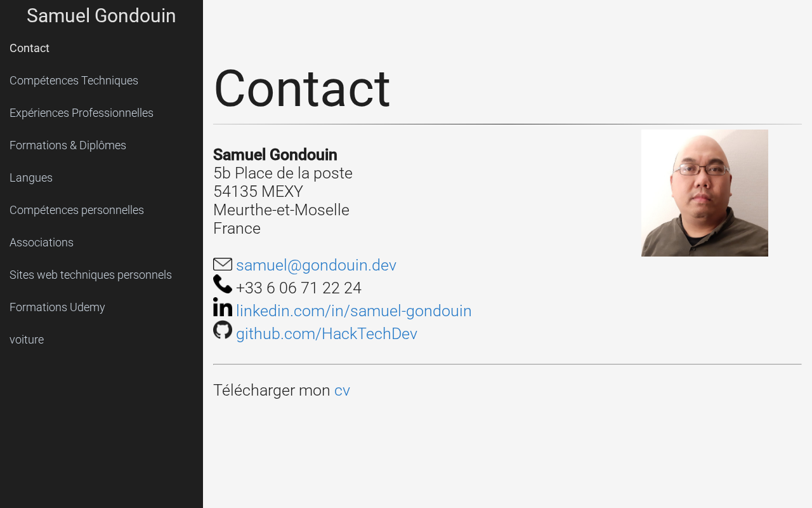Click the LinkedIn logo icon

[223, 307]
